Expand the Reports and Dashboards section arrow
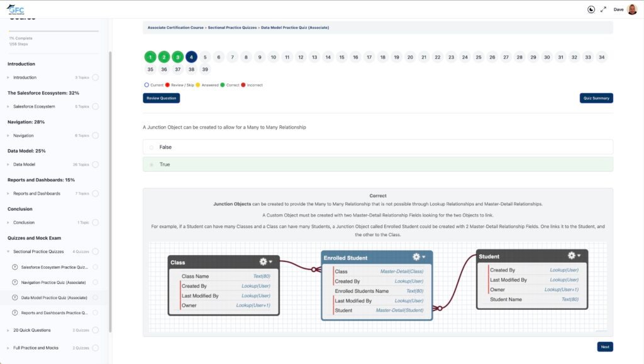The width and height of the screenshot is (644, 364). pyautogui.click(x=8, y=193)
